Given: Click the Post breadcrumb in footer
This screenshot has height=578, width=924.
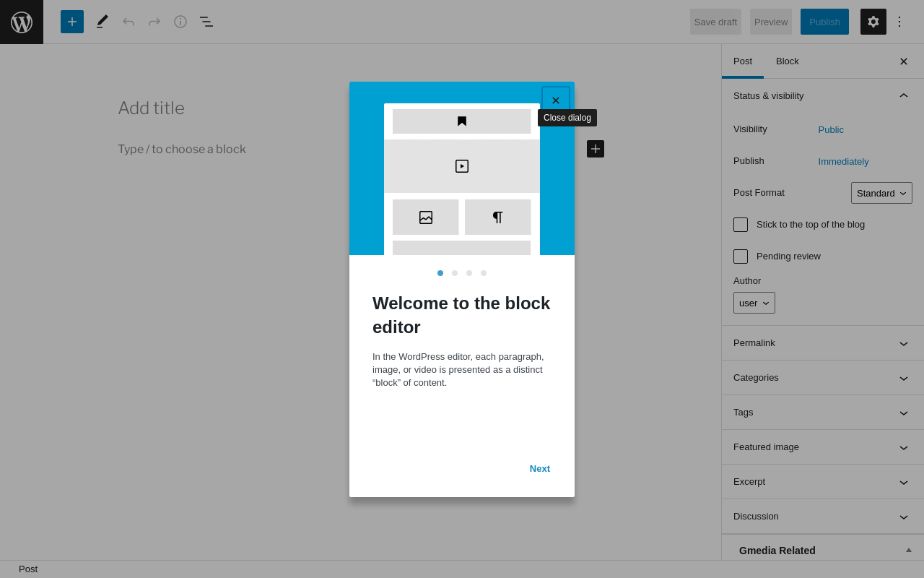Looking at the screenshot, I should (28, 569).
